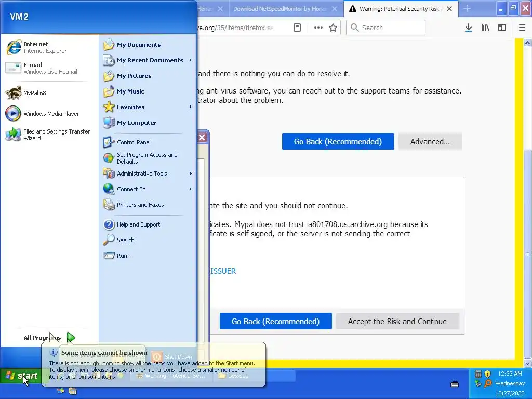
Task: Click the ISSUER error code link
Action: (222, 271)
